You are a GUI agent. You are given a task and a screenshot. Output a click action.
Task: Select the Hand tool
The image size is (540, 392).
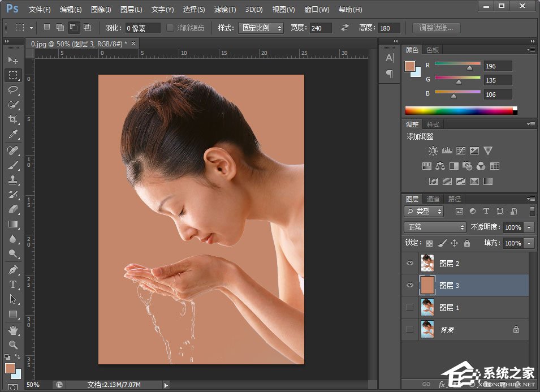(x=13, y=330)
